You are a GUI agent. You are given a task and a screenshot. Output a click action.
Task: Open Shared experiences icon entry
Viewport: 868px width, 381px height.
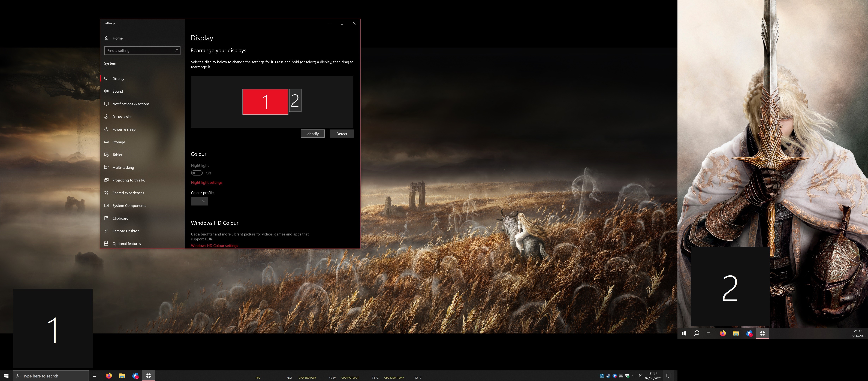click(x=107, y=193)
